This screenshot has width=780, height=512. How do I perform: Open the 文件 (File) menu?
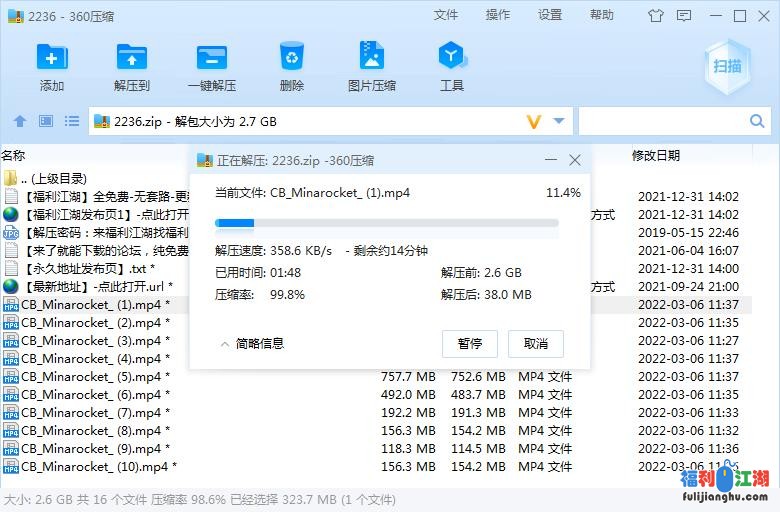(x=446, y=15)
